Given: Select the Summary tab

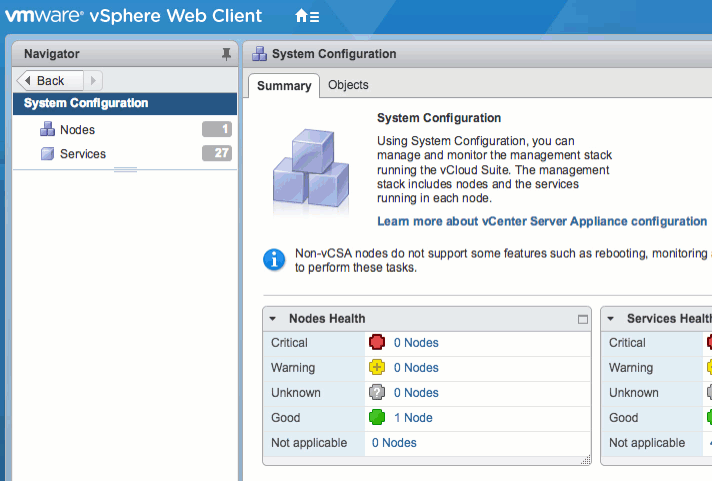Looking at the screenshot, I should click(x=284, y=86).
